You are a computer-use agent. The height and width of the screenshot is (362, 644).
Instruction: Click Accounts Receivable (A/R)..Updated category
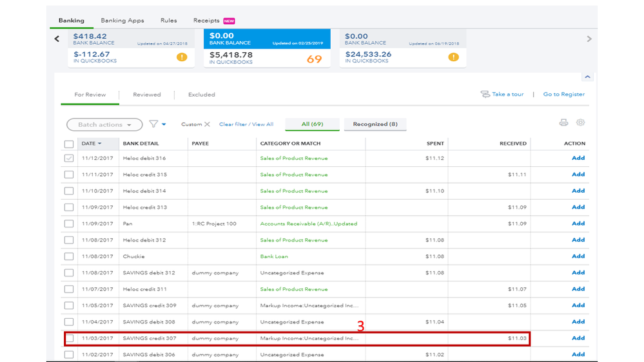[x=308, y=224]
